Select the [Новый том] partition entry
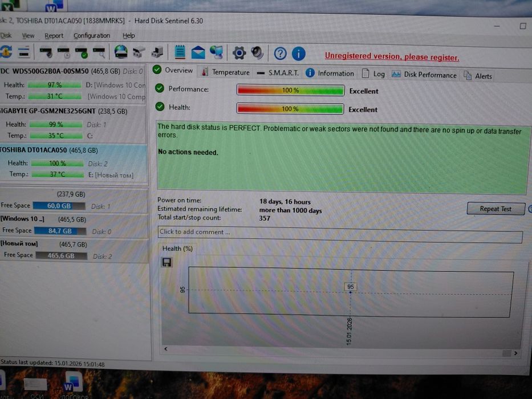532x399 pixels. (74, 250)
